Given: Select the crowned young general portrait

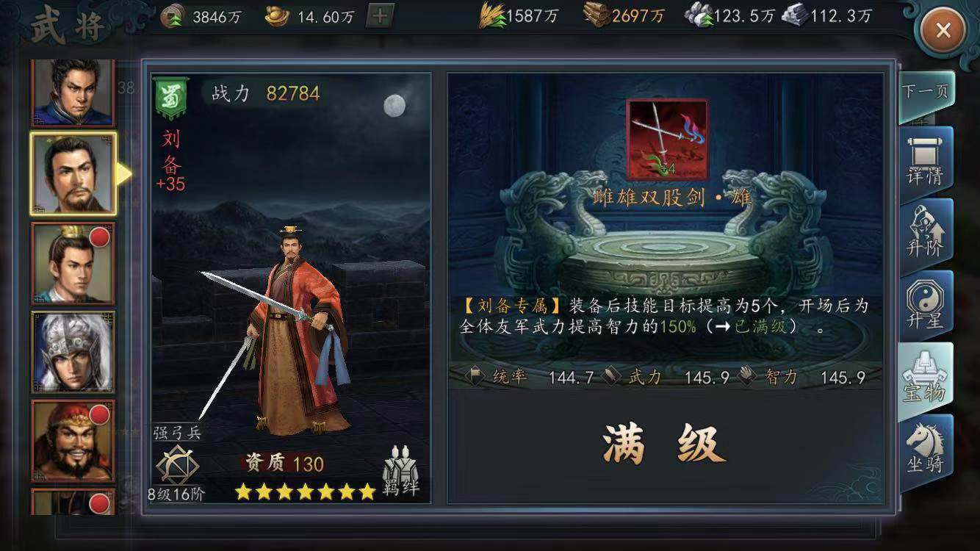Looking at the screenshot, I should tap(73, 263).
